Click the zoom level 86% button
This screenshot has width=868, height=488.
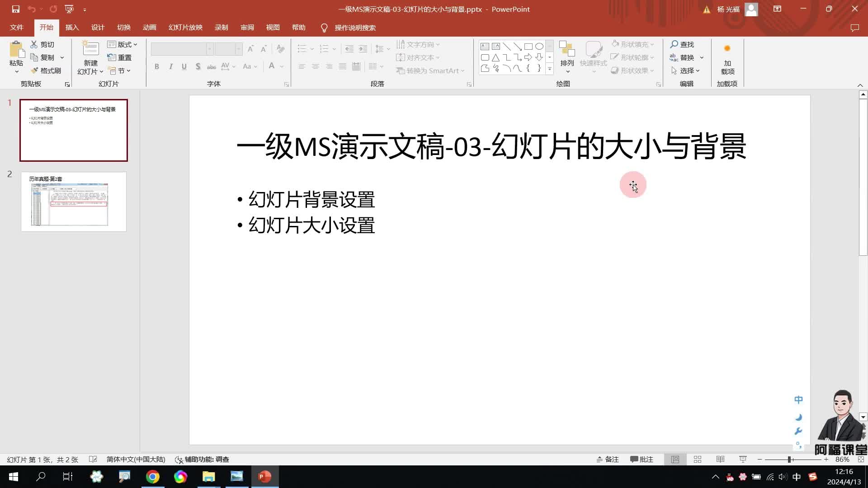click(842, 460)
